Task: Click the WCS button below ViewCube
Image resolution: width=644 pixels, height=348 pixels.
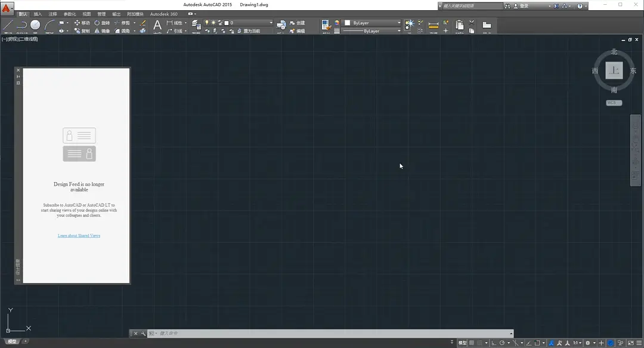Action: coord(614,103)
